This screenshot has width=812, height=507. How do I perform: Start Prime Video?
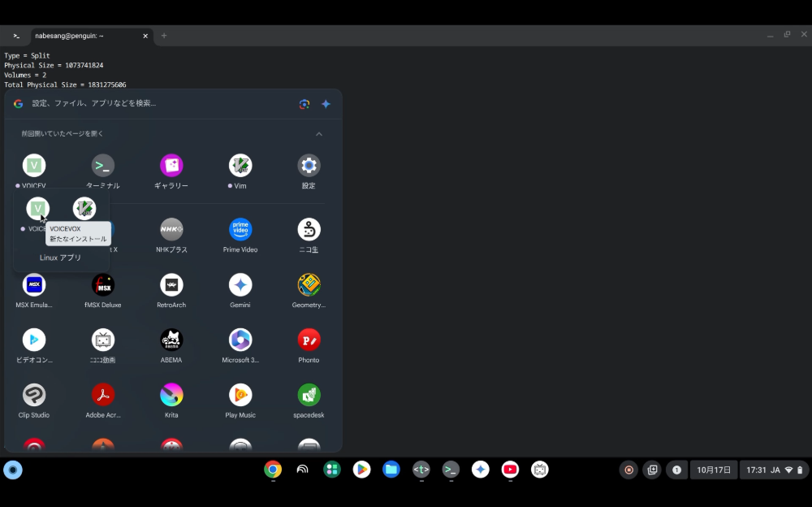point(240,228)
